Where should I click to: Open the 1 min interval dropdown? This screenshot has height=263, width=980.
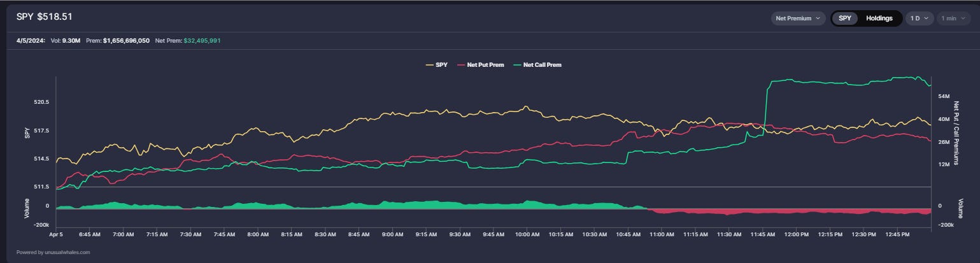[953, 18]
